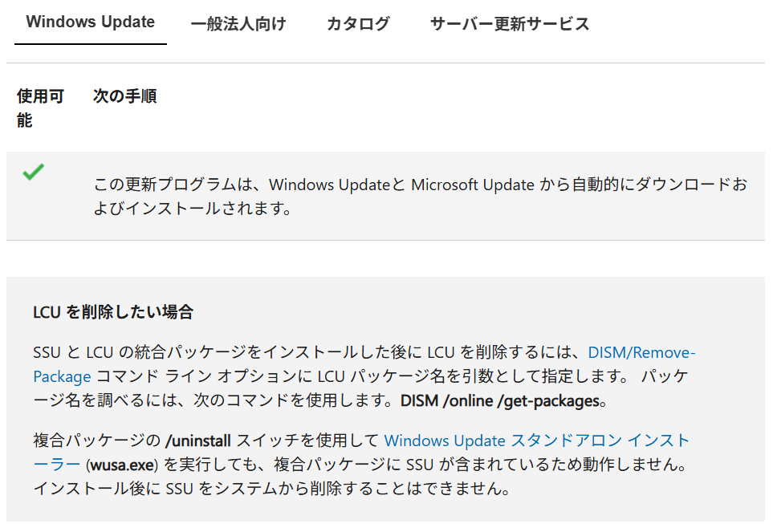Image resolution: width=773 pixels, height=532 pixels.
Task: Select the Windows Update tab
Action: pos(90,22)
